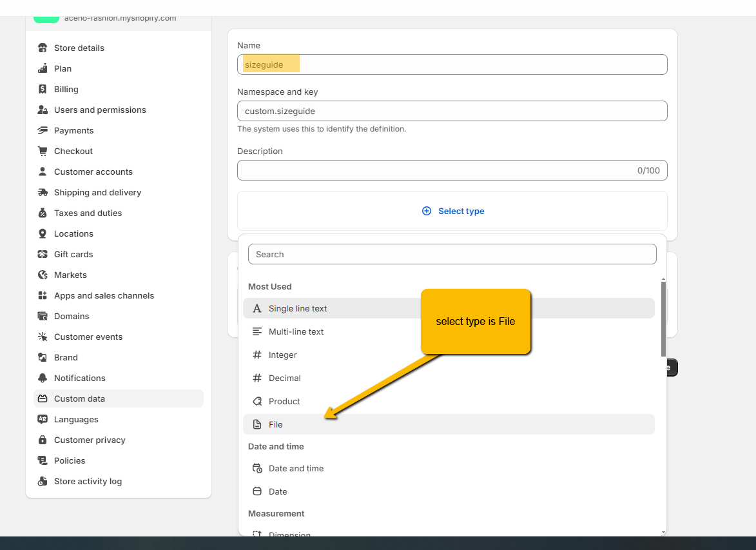Click the Shipping and delivery truck icon
The image size is (756, 550).
[x=43, y=192]
